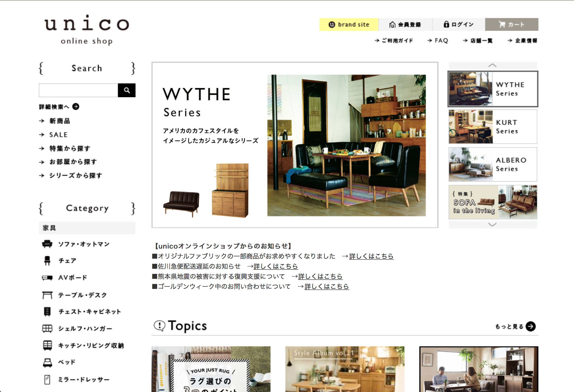Viewport: 574px width, 392px height.
Task: Open the bed category icon
Action: click(x=47, y=363)
